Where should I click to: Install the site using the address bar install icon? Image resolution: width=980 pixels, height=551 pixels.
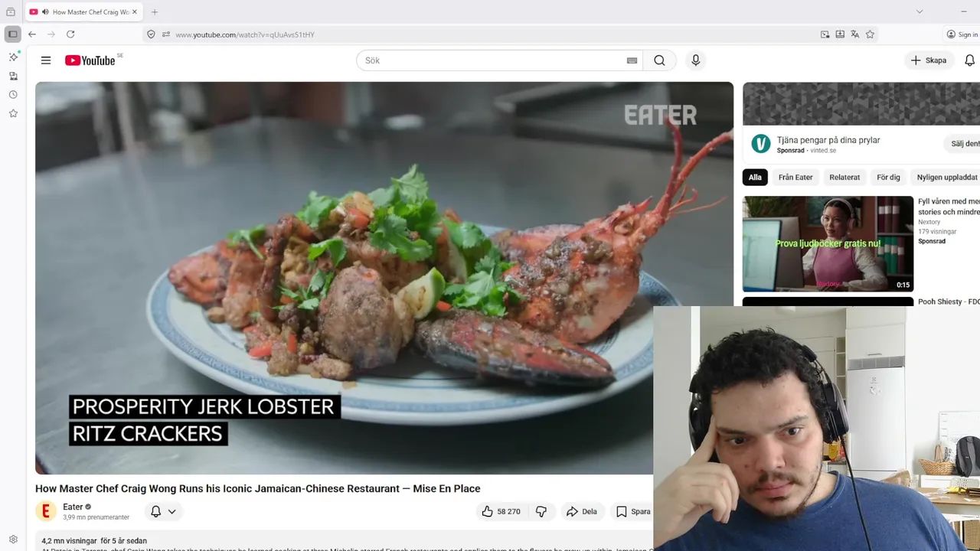click(840, 34)
